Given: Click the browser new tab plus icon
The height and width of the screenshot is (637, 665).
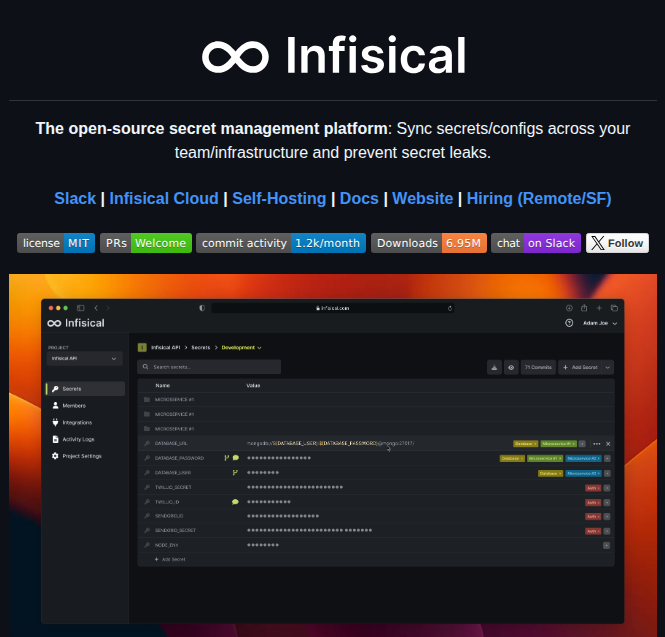Looking at the screenshot, I should click(x=599, y=308).
